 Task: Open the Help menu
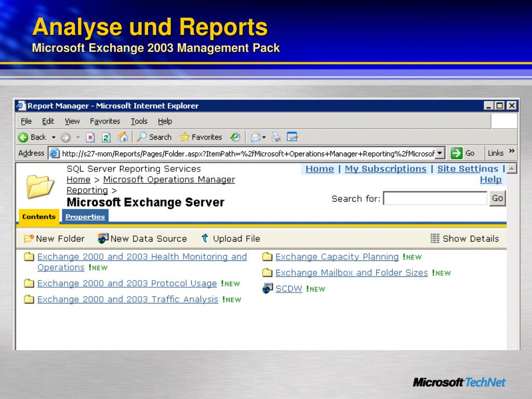[x=165, y=121]
